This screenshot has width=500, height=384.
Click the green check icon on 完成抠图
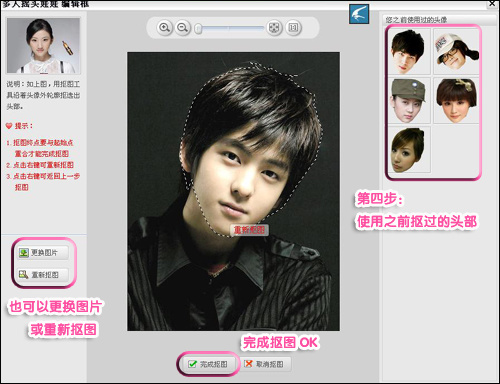(x=192, y=364)
